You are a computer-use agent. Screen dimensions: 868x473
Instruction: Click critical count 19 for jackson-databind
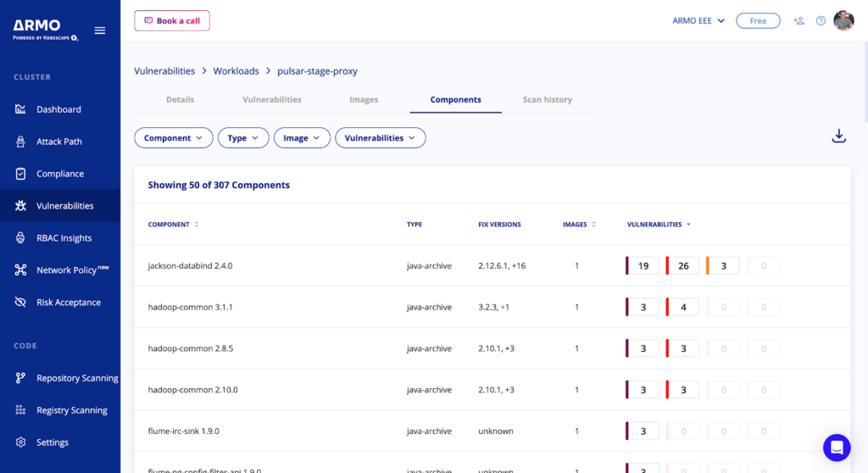[x=643, y=266]
